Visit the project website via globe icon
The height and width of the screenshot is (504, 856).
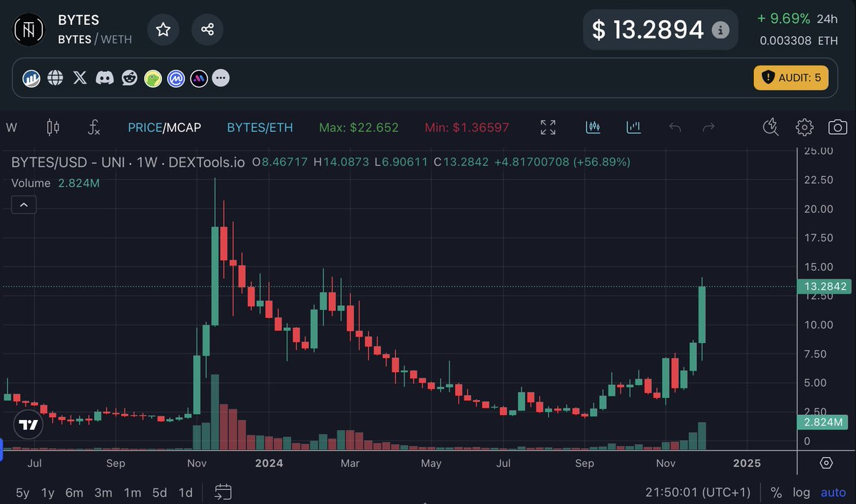coord(56,78)
